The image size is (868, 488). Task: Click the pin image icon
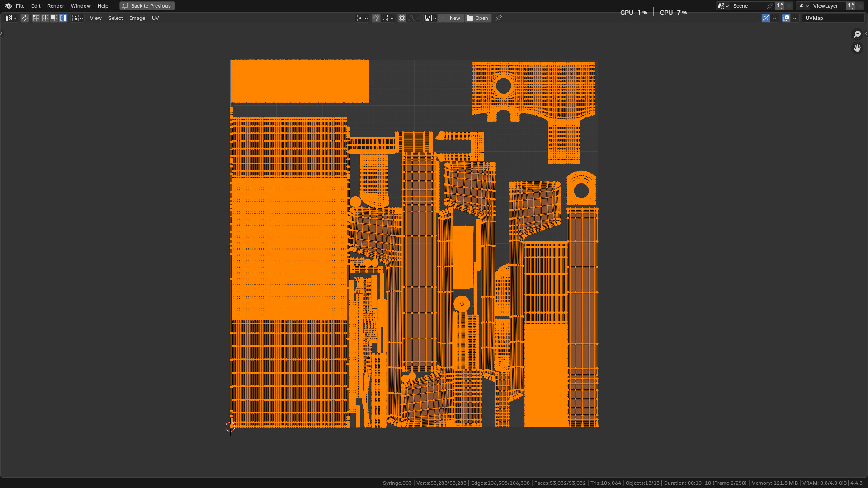(499, 18)
